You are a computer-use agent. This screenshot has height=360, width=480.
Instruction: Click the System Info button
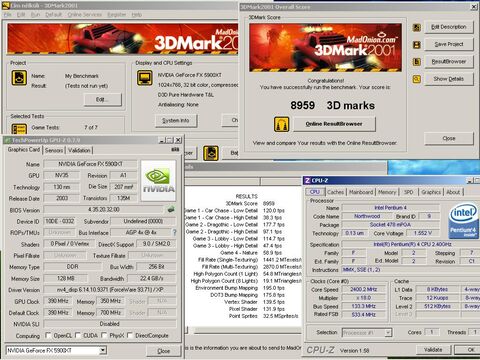click(176, 121)
